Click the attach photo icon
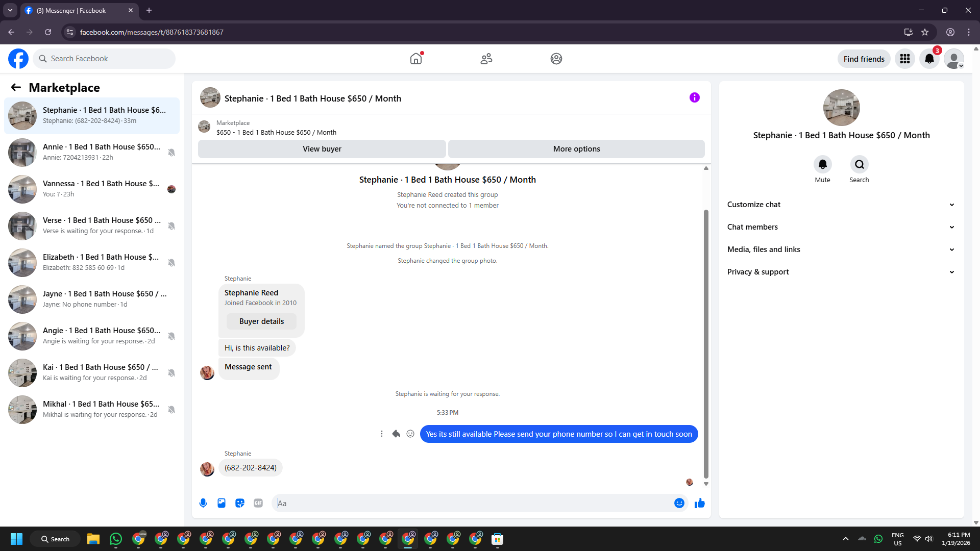The image size is (980, 551). coord(222,503)
